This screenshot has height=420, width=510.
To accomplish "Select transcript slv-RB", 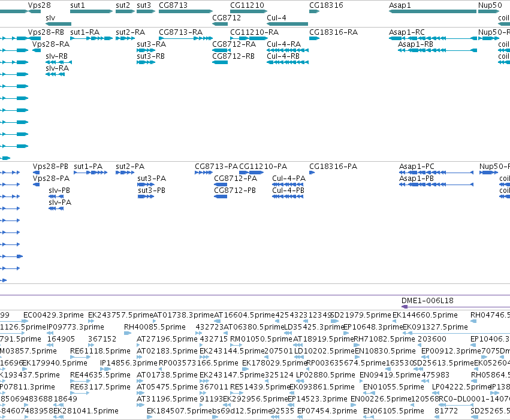I will 56,56.
